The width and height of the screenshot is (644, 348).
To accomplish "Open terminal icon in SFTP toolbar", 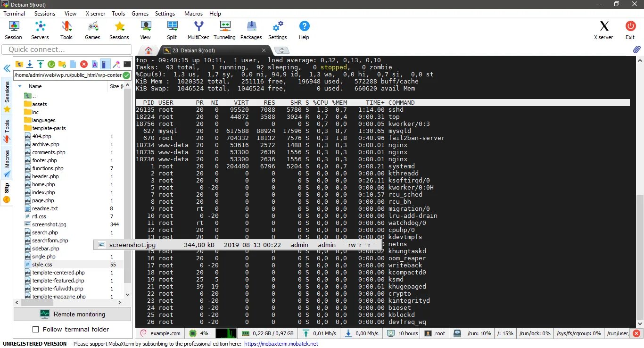I will tap(127, 64).
